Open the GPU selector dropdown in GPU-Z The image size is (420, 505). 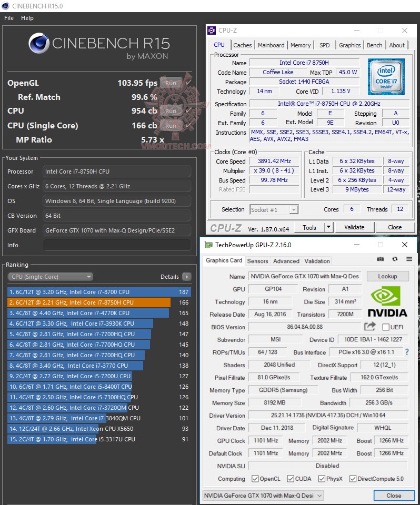pos(263,496)
